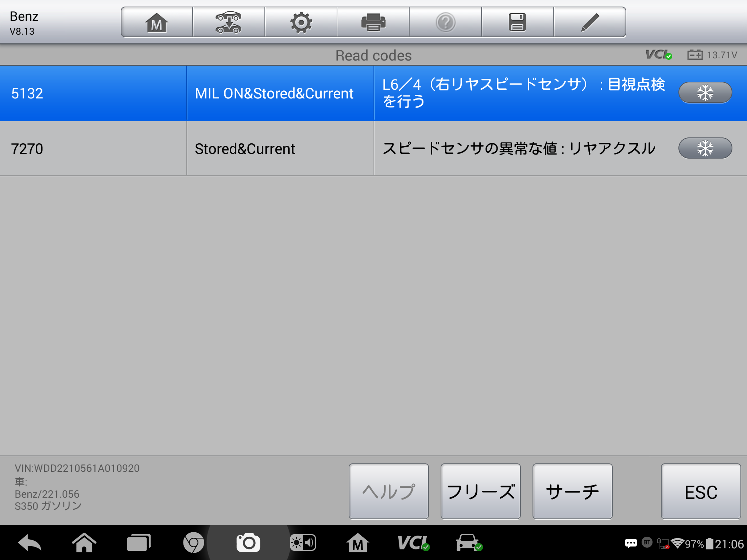The height and width of the screenshot is (560, 747).
Task: Tap the Wi-Fi signal icon
Action: [677, 544]
